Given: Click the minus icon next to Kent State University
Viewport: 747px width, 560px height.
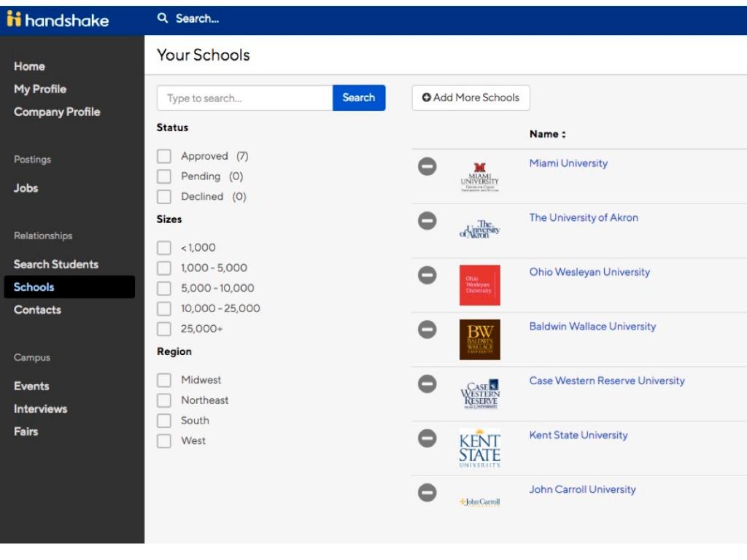Looking at the screenshot, I should point(427,438).
